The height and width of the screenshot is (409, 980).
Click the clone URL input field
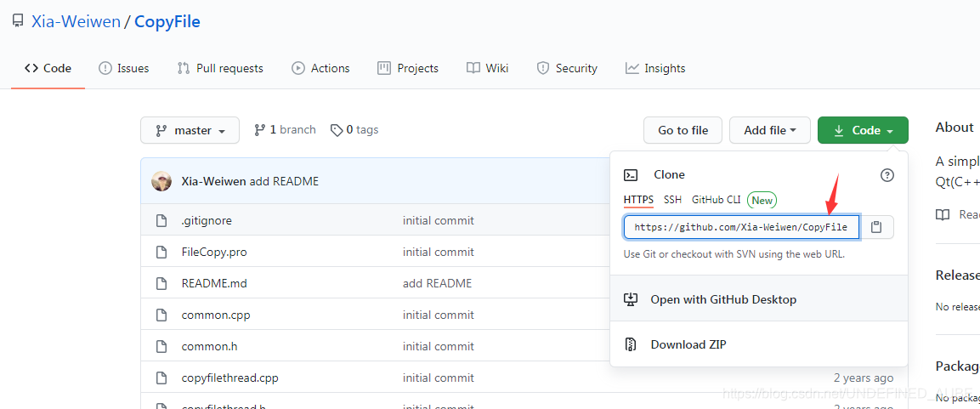click(x=742, y=227)
